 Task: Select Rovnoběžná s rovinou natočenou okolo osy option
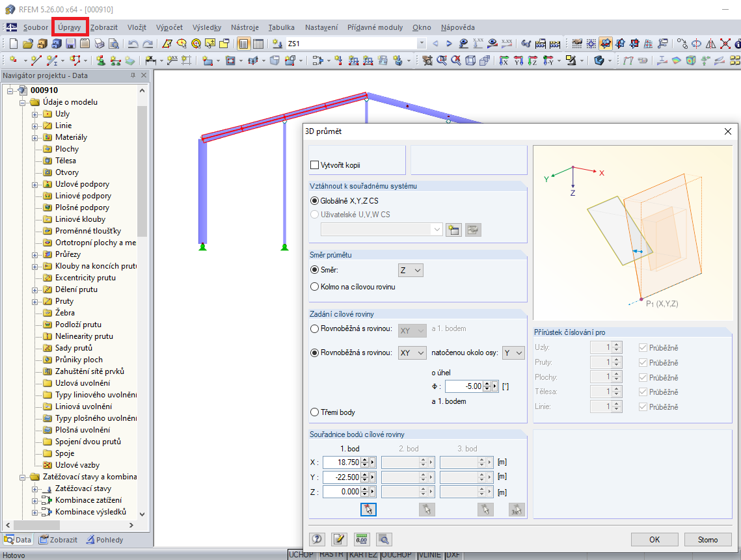(315, 353)
